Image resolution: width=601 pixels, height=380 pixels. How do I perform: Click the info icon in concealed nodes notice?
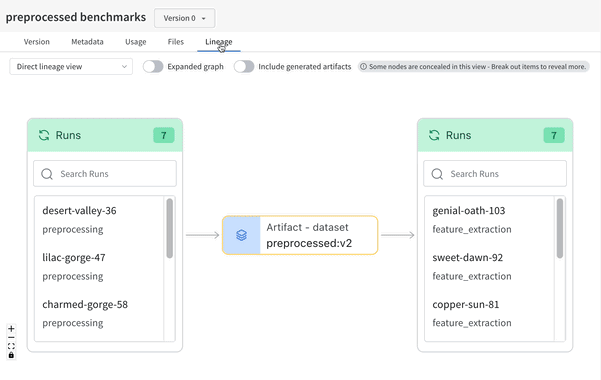coord(363,67)
